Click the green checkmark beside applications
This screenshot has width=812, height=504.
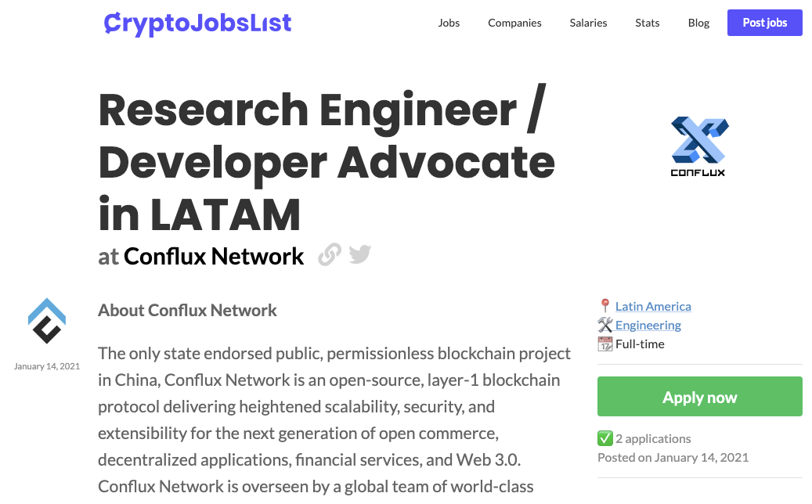[x=604, y=438]
